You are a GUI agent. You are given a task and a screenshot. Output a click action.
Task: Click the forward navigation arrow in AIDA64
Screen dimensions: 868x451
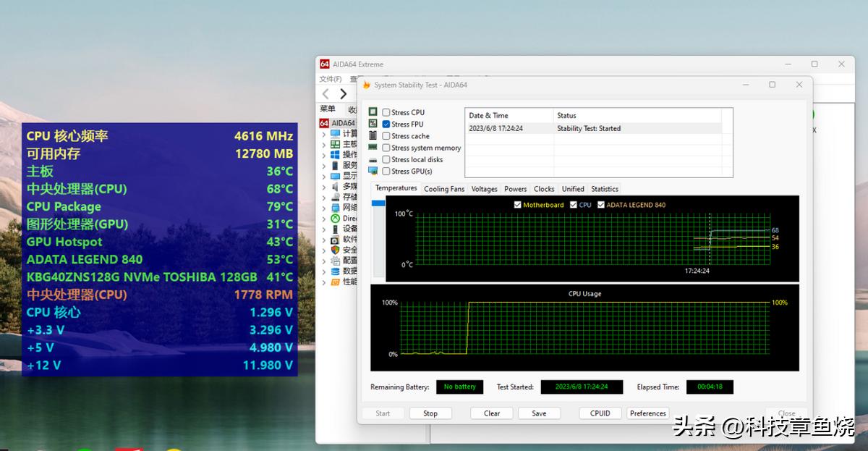[x=343, y=94]
